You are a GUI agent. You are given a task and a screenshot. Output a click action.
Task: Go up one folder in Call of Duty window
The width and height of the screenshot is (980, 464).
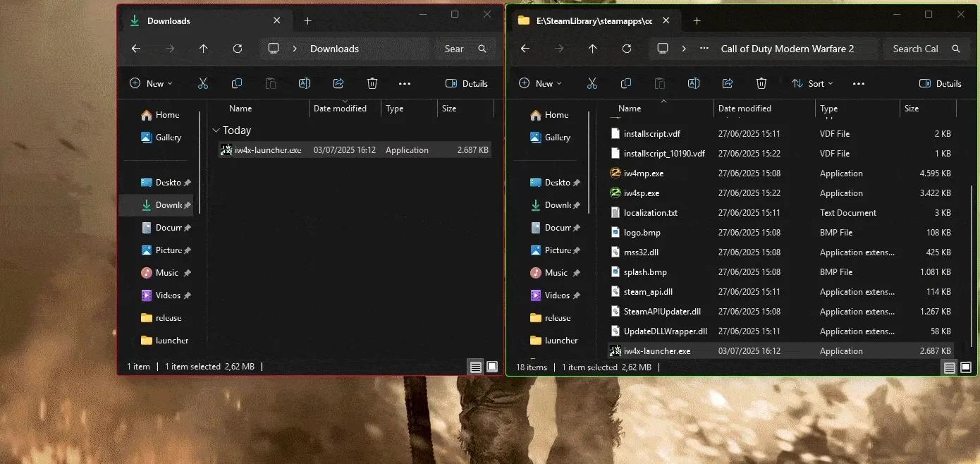point(593,49)
